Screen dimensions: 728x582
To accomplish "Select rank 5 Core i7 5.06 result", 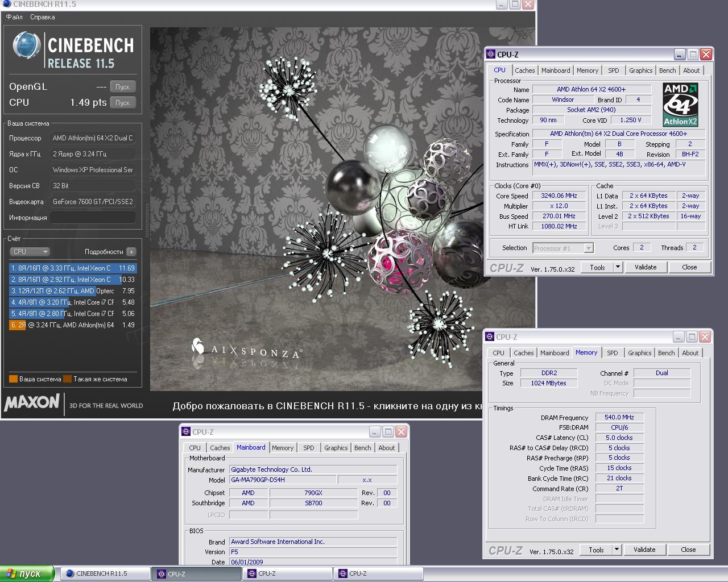I will point(73,314).
